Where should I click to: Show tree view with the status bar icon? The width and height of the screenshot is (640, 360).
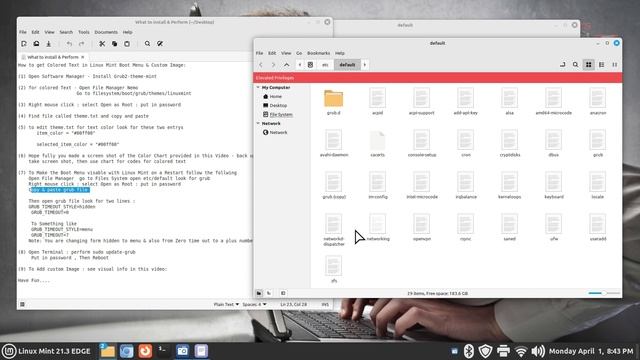point(269,293)
